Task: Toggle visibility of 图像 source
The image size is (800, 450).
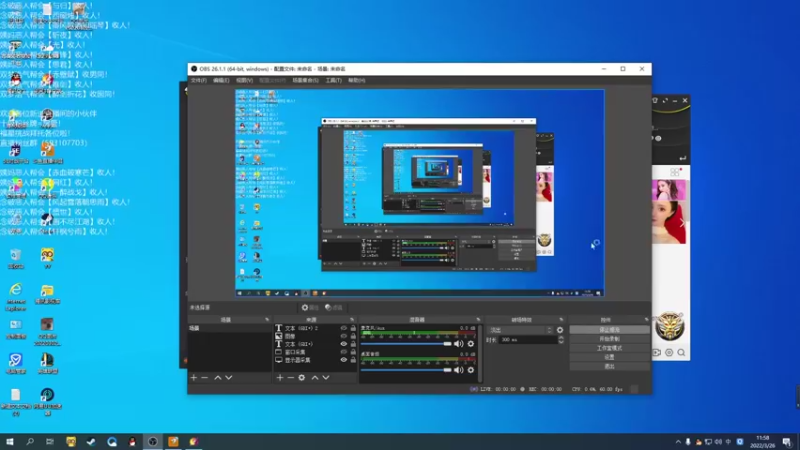Action: pos(343,336)
